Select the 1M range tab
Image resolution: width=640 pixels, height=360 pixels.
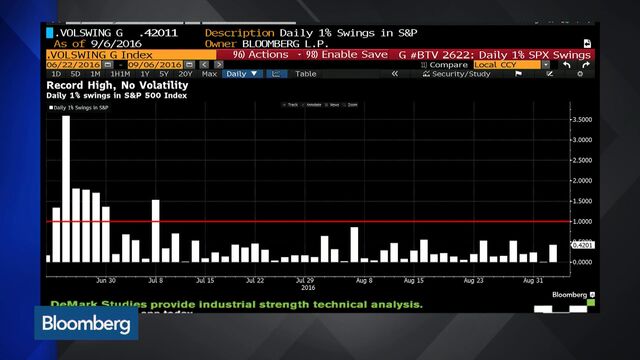coord(95,74)
